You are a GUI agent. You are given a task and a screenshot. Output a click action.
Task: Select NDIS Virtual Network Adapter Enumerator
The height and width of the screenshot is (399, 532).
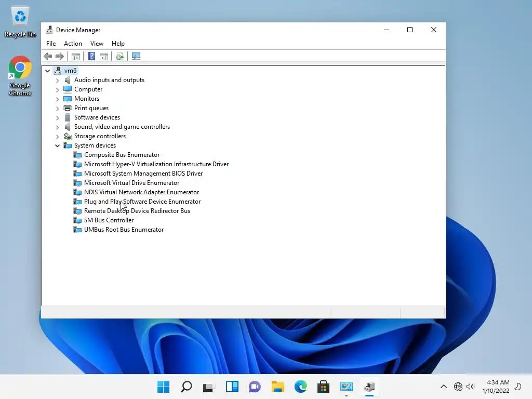point(141,192)
